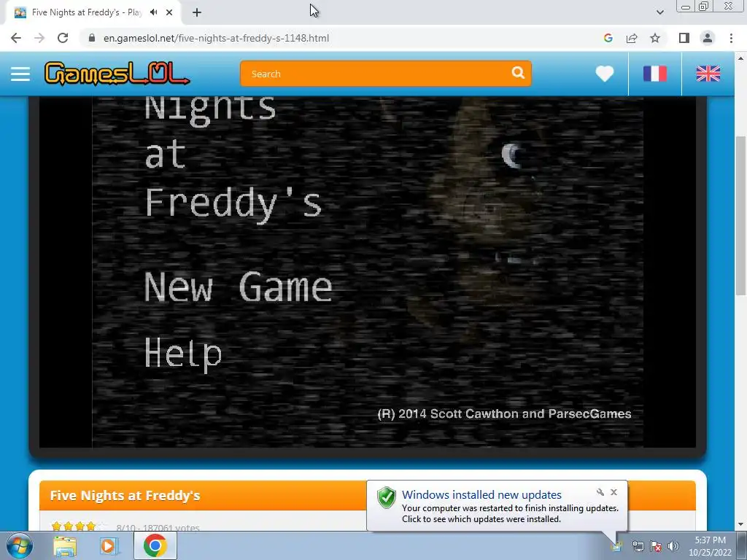Select the UK flag language option
Image resolution: width=747 pixels, height=560 pixels.
coord(708,74)
